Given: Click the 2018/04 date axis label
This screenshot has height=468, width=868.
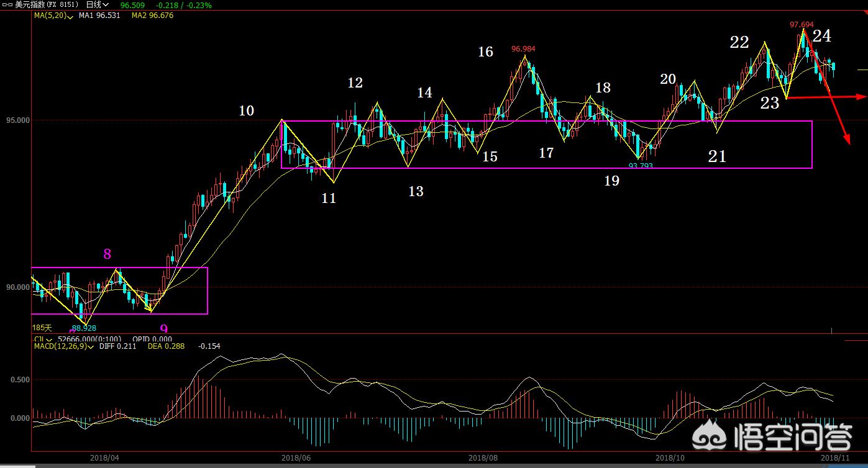Looking at the screenshot, I should [x=104, y=457].
